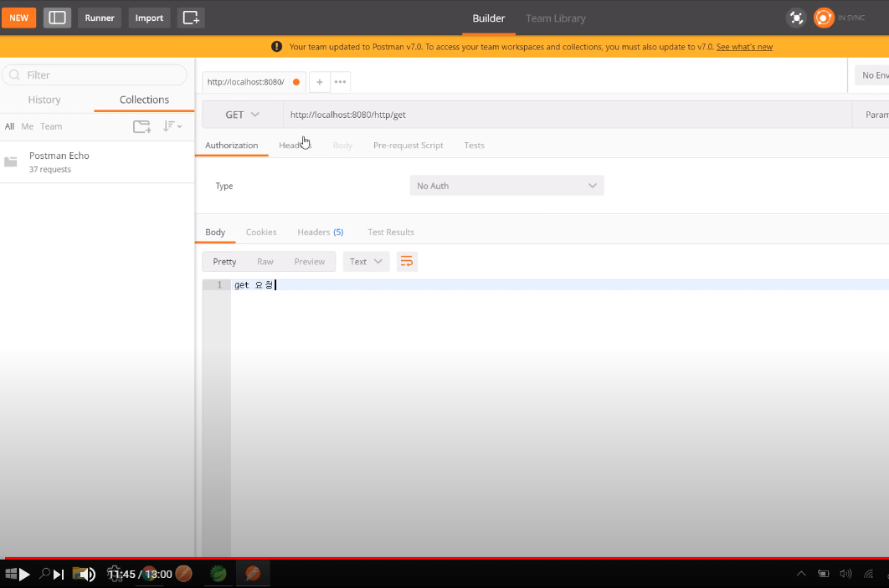The height and width of the screenshot is (588, 889).
Task: Show hidden system tray icons
Action: [x=801, y=574]
